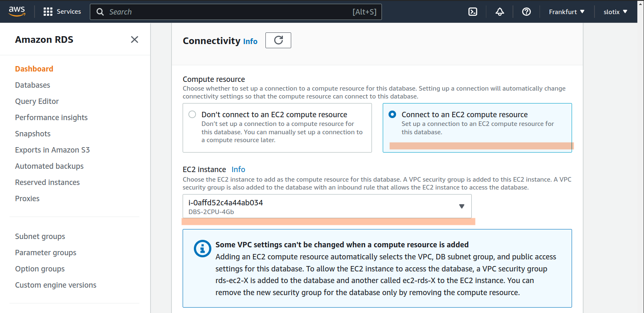Open the AWS help menu
This screenshot has height=313, width=644.
526,11
